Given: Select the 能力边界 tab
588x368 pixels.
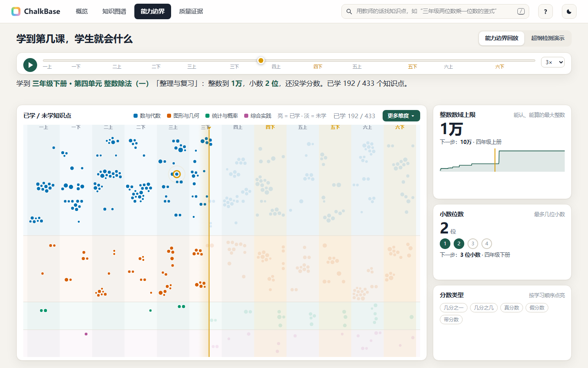Looking at the screenshot, I should [153, 11].
